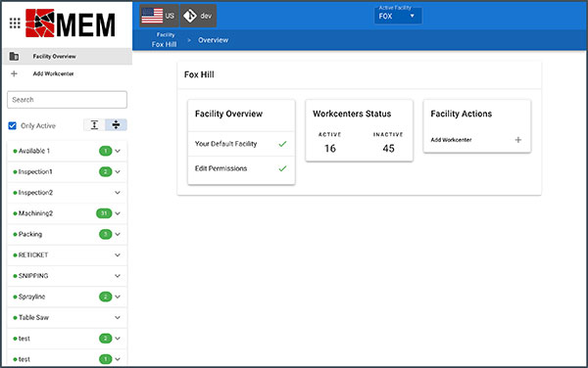Viewport: 588px width, 368px height.
Task: Expand the Inspection2 chevron
Action: coord(118,193)
